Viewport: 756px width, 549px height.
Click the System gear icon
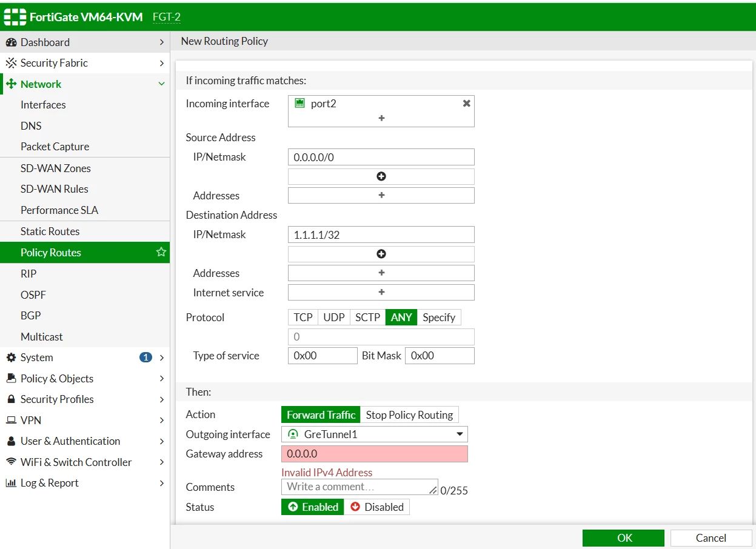[x=11, y=358]
